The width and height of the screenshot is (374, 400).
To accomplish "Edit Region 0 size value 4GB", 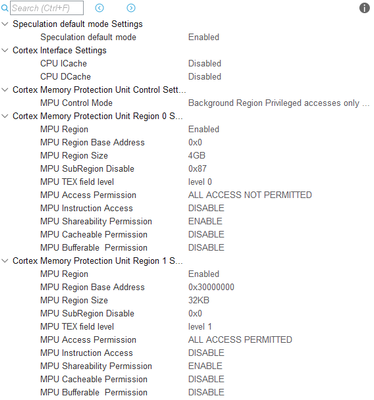I will [x=197, y=156].
